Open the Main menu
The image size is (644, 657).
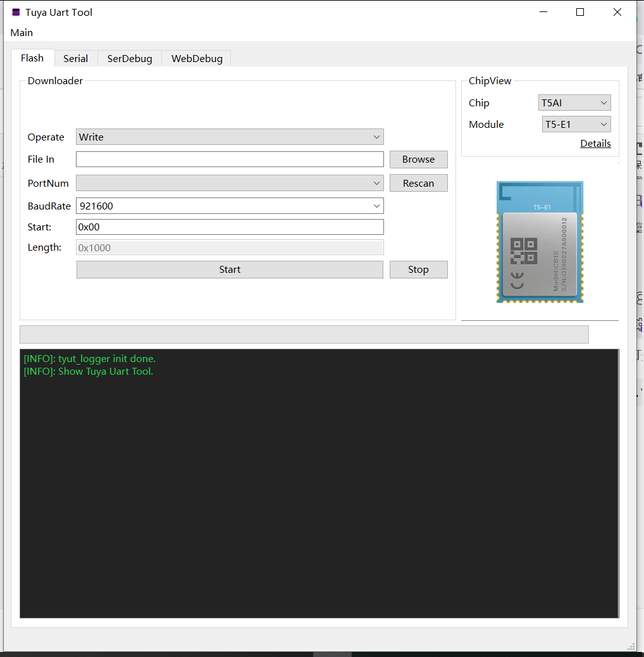22,33
